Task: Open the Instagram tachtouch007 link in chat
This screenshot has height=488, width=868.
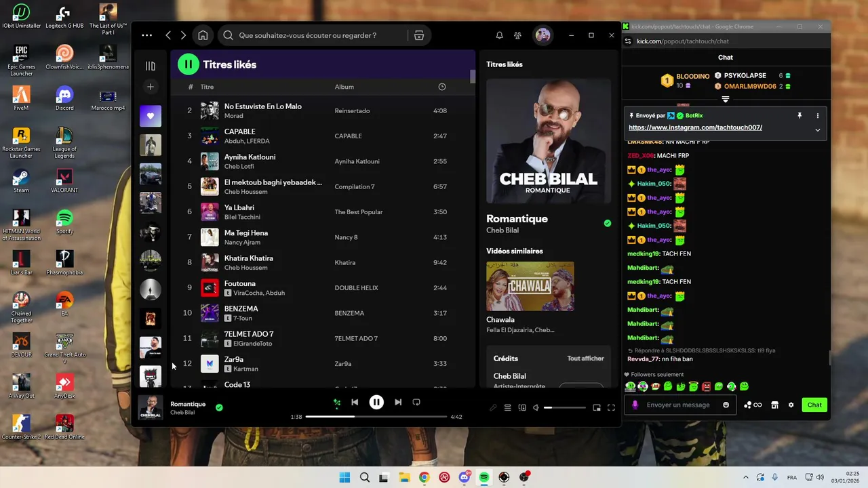Action: [x=695, y=127]
